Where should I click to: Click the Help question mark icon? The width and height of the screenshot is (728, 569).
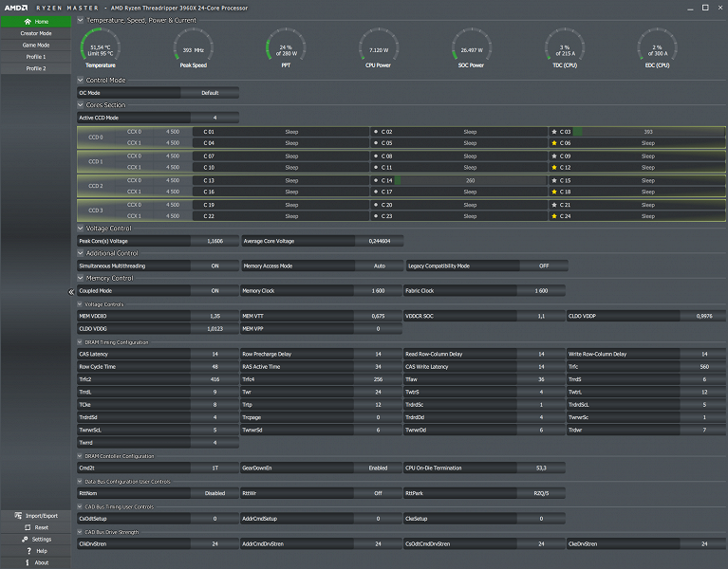[28, 551]
